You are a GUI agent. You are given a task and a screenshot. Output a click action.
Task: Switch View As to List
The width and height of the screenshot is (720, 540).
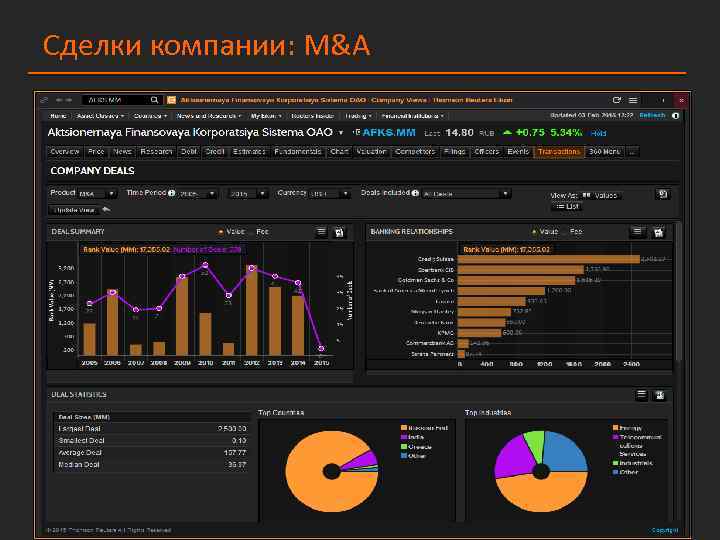pyautogui.click(x=567, y=207)
